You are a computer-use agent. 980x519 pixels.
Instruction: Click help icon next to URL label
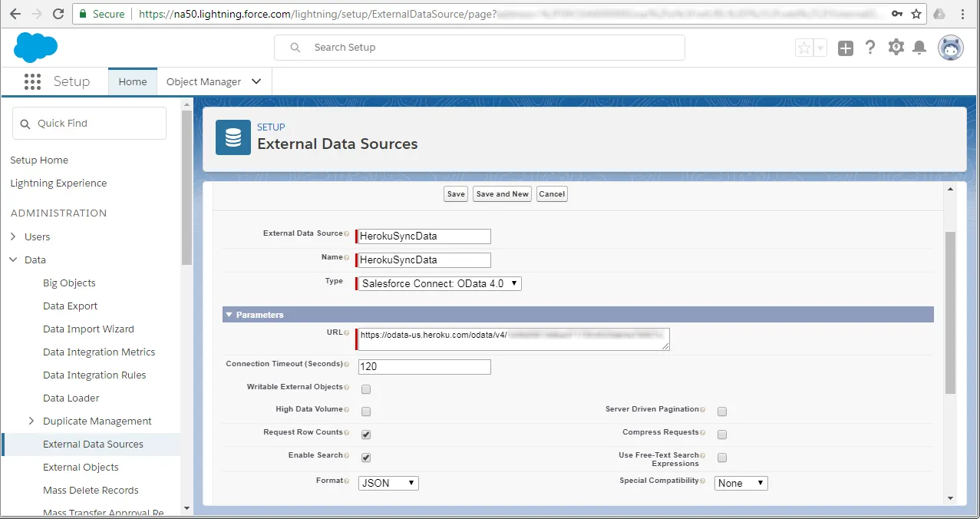click(347, 333)
